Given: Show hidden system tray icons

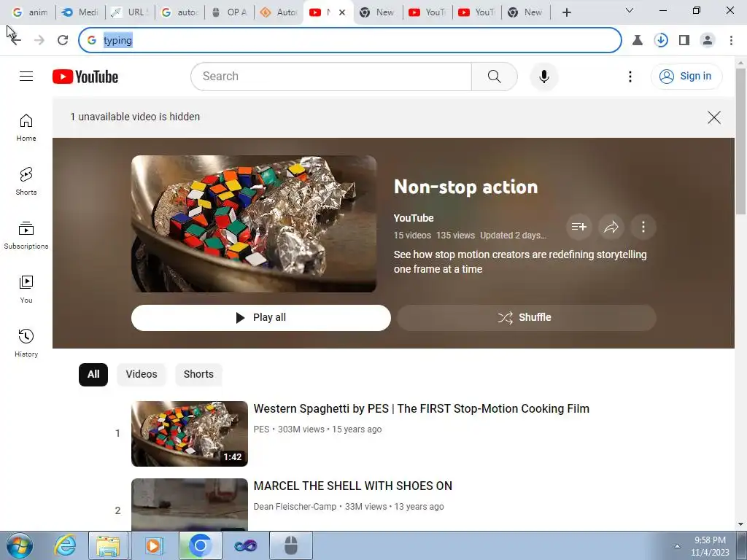Looking at the screenshot, I should point(677,546).
